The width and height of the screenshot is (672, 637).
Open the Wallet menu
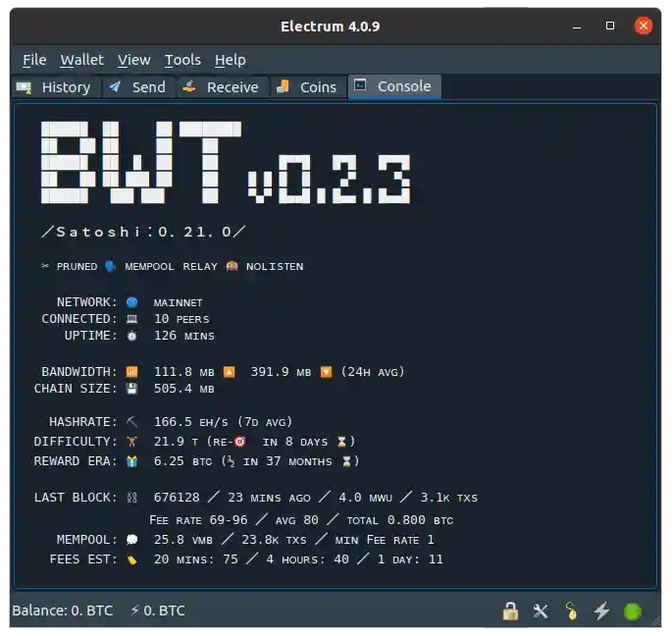click(81, 60)
